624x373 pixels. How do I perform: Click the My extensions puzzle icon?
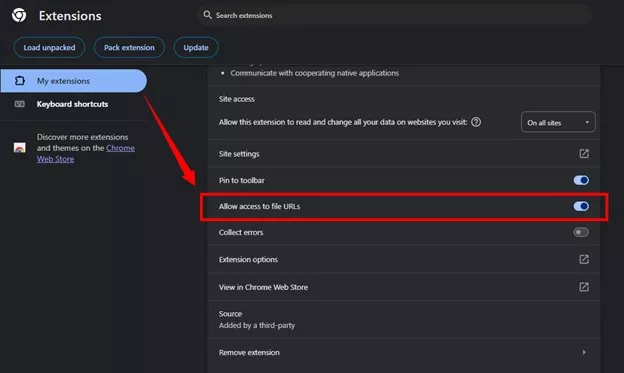(20, 81)
